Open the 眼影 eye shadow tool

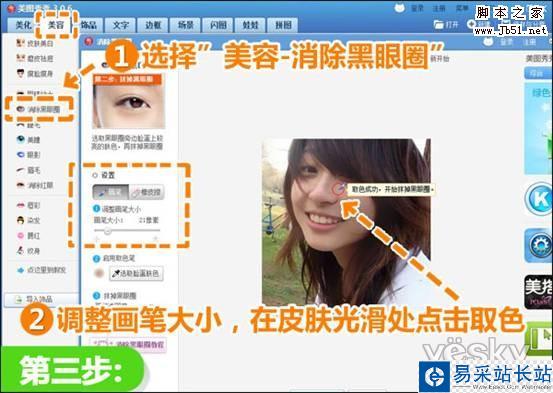(29, 155)
